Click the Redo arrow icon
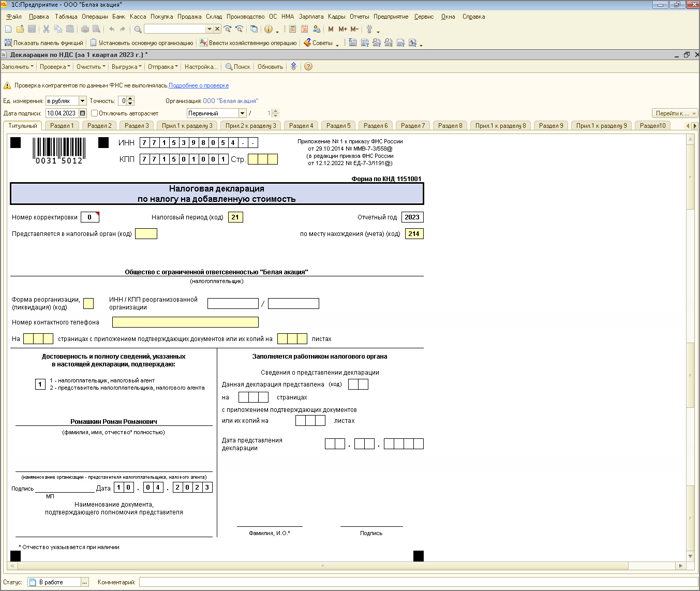Screen dimensions: 700x591 point(123,29)
